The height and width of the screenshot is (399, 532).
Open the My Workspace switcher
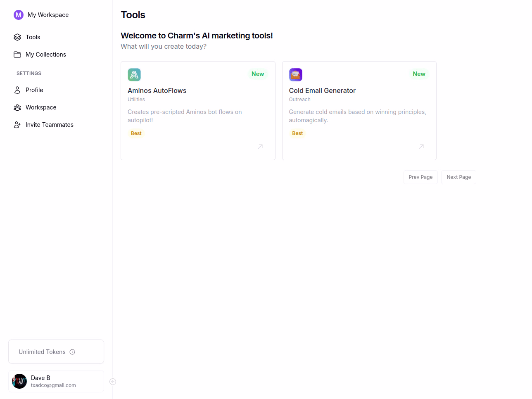[x=48, y=15]
